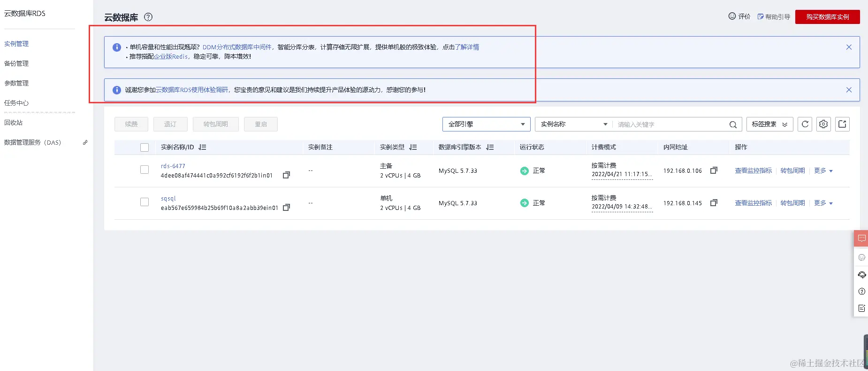Sort by 数据库引擎版本 column

pos(490,147)
